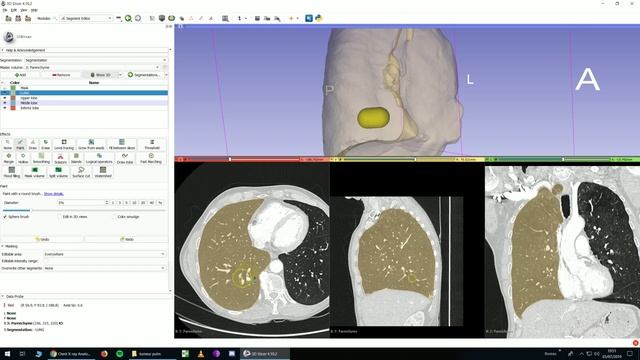Screen dimensions: 640x360
Task: Toggle Editable intensity range checkbox
Action: (46, 261)
